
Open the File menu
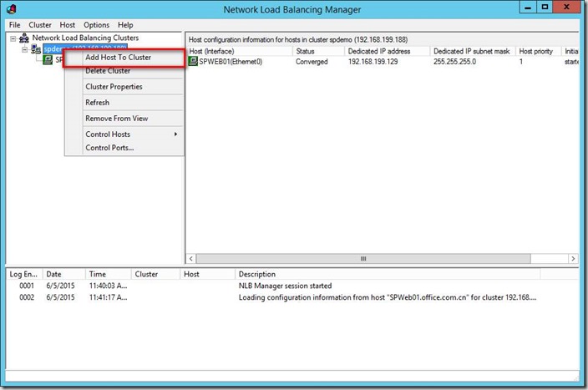tap(14, 25)
